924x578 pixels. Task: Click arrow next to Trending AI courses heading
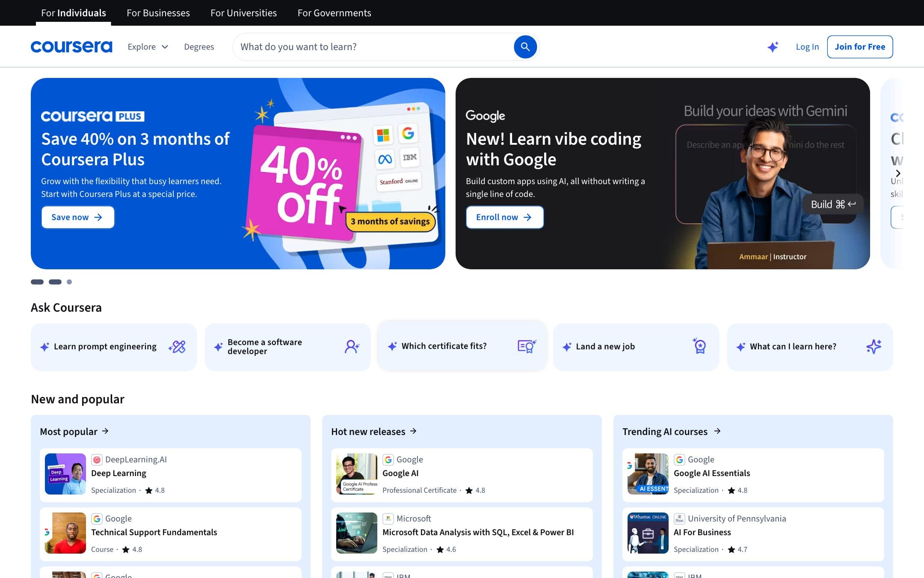coord(717,431)
